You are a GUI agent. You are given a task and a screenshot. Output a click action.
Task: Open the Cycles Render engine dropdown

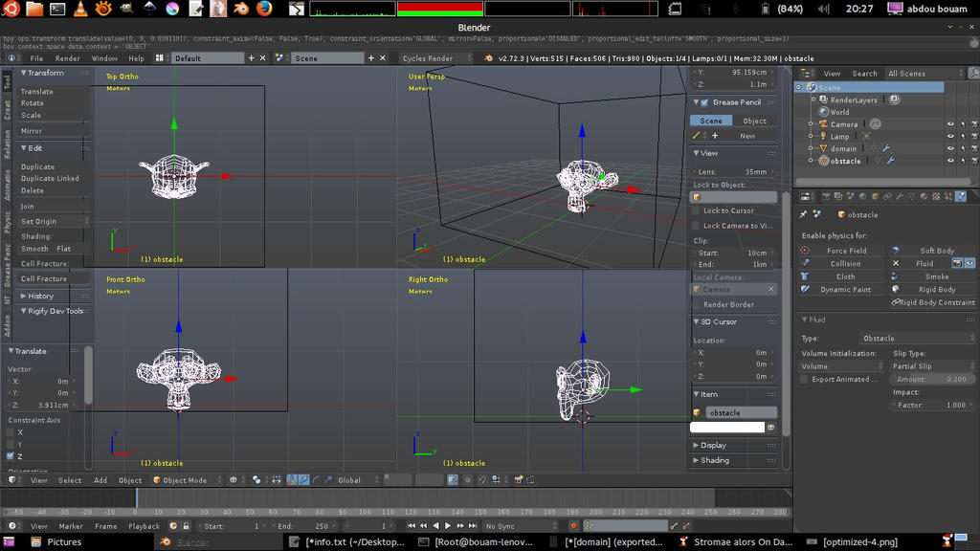click(x=436, y=58)
